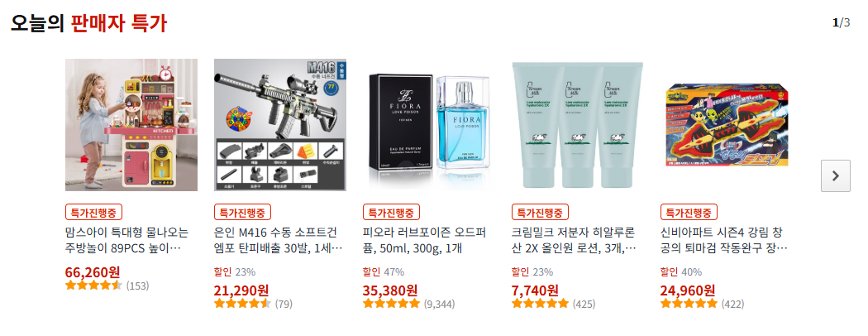Click 맘스아이 특대형 주방놀이 product title
The image size is (868, 336).
click(x=126, y=239)
